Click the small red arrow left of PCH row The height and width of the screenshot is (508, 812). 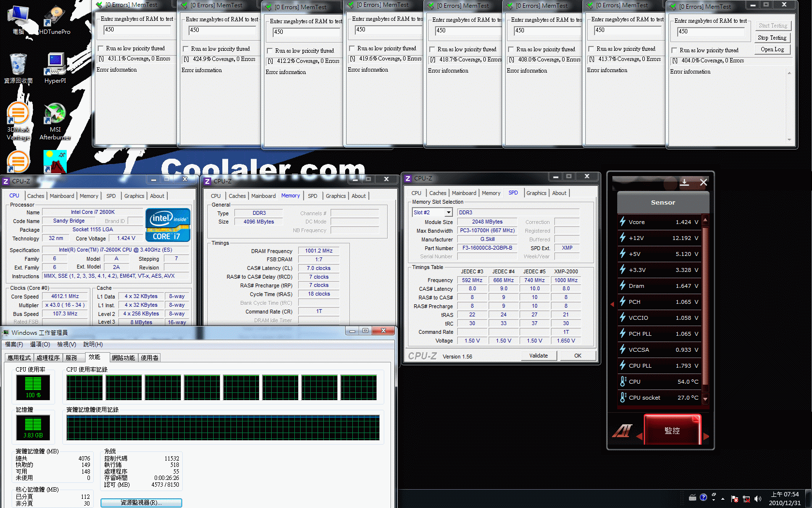pos(612,304)
